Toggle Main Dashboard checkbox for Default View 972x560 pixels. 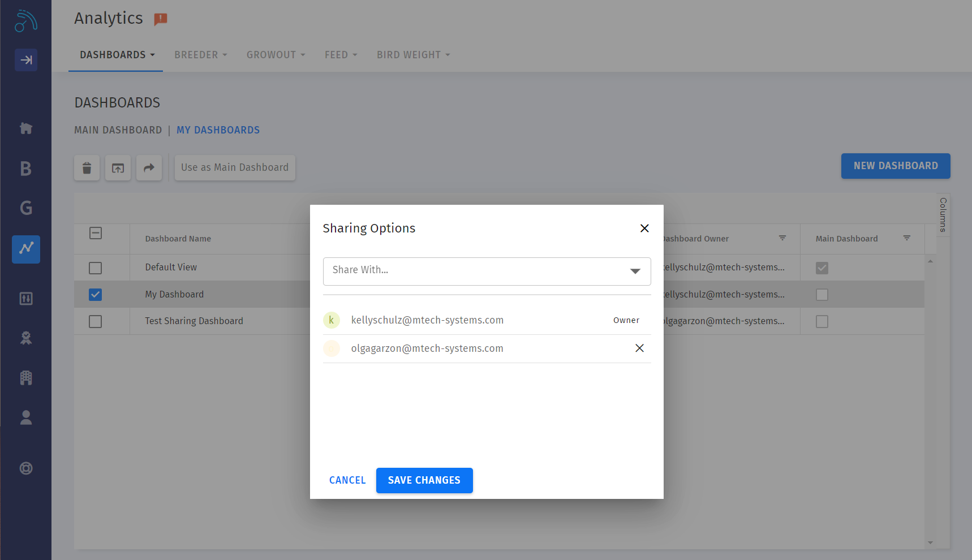(x=822, y=268)
